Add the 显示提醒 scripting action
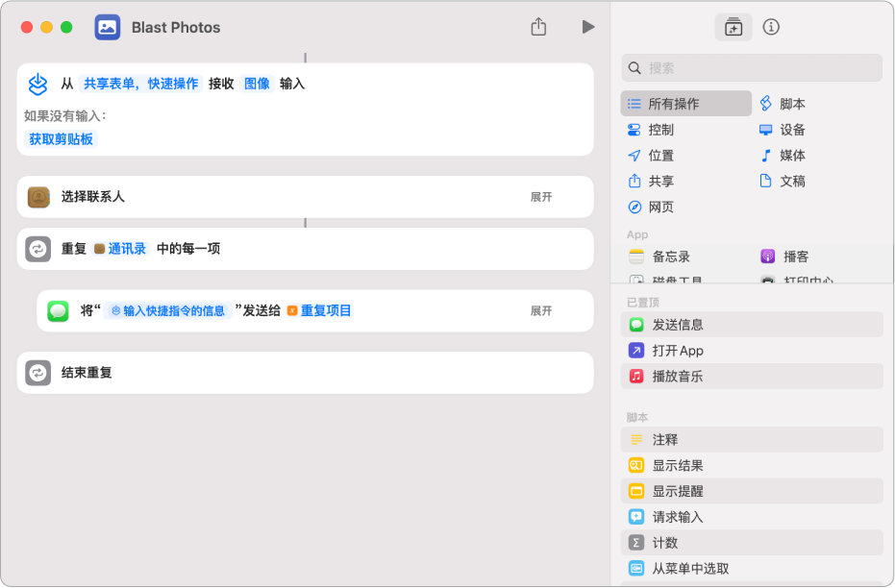Image resolution: width=895 pixels, height=588 pixels. click(752, 491)
